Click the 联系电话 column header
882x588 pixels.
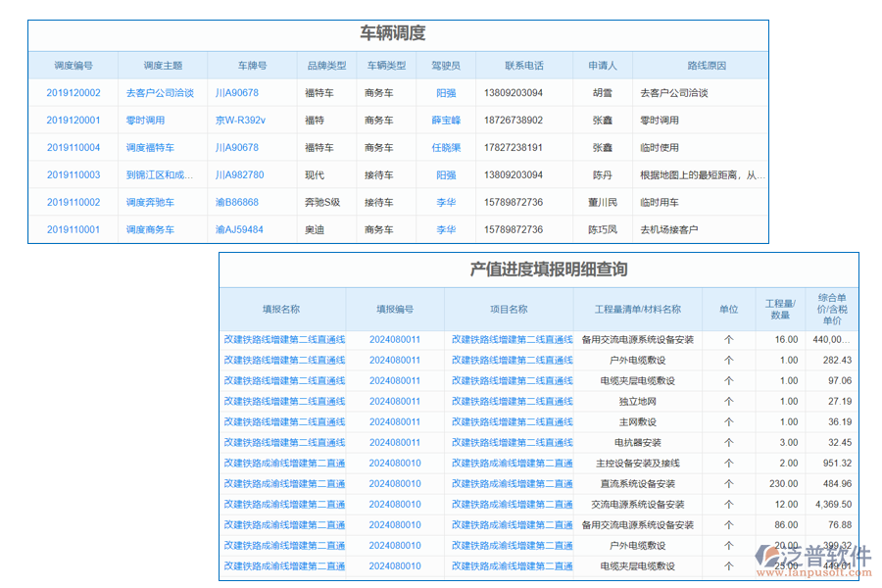522,63
